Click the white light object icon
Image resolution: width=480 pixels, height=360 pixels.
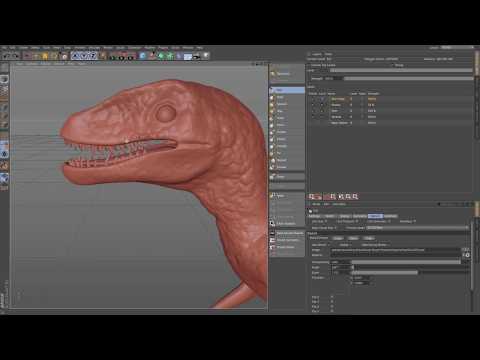click(x=206, y=56)
